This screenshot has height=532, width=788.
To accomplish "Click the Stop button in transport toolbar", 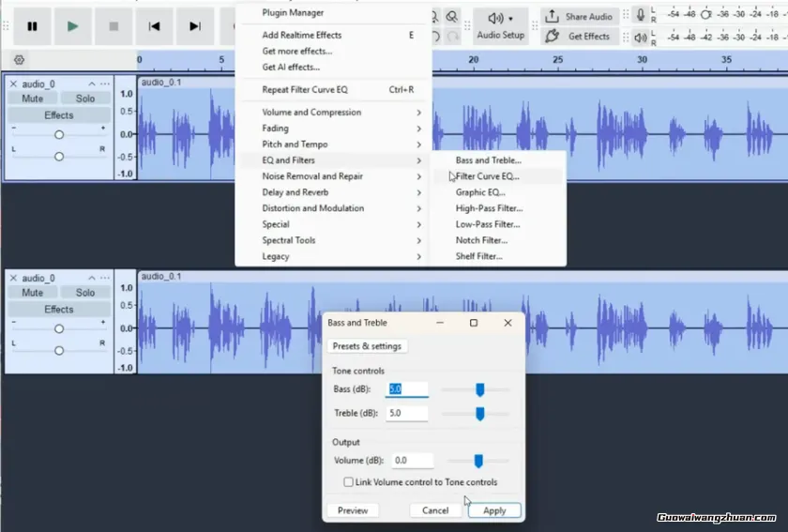I will [x=114, y=26].
